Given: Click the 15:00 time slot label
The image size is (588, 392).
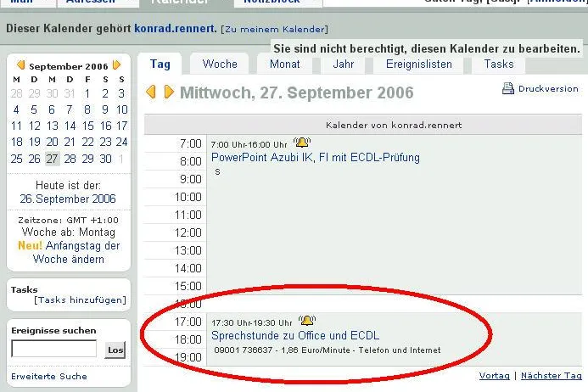Looking at the screenshot, I should click(188, 286).
